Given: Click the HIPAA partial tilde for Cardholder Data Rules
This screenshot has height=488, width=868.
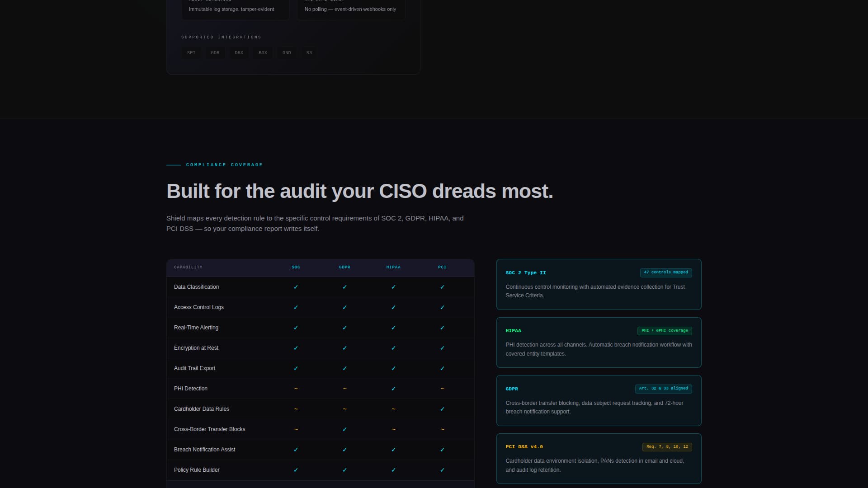Looking at the screenshot, I should 393,409.
